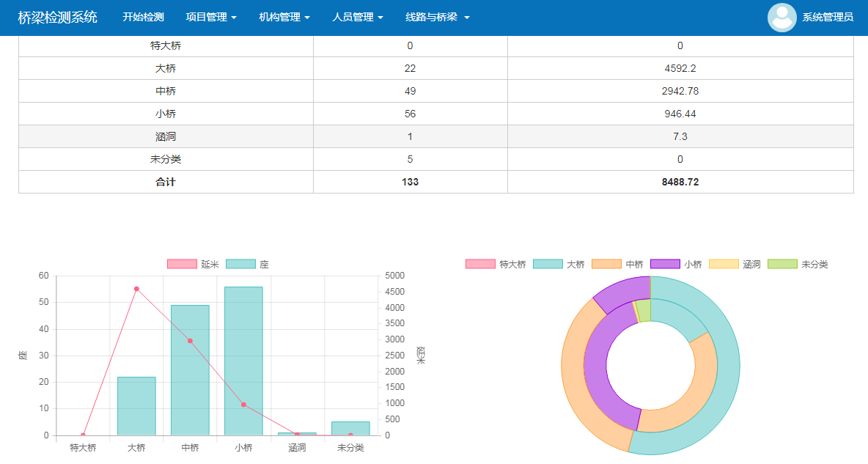This screenshot has width=868, height=464.
Task: Expand the 项目管理 dropdown menu
Action: [211, 17]
